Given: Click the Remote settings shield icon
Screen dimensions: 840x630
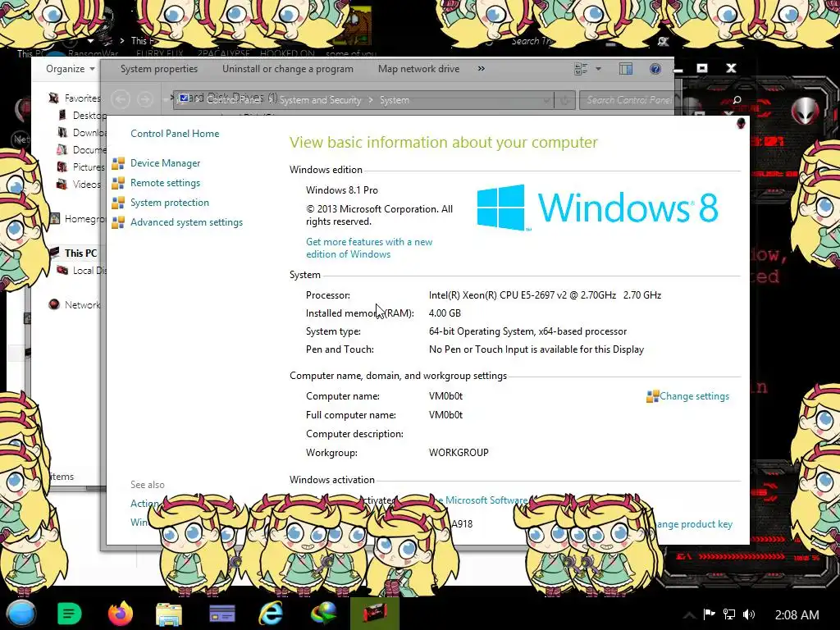Looking at the screenshot, I should 118,183.
